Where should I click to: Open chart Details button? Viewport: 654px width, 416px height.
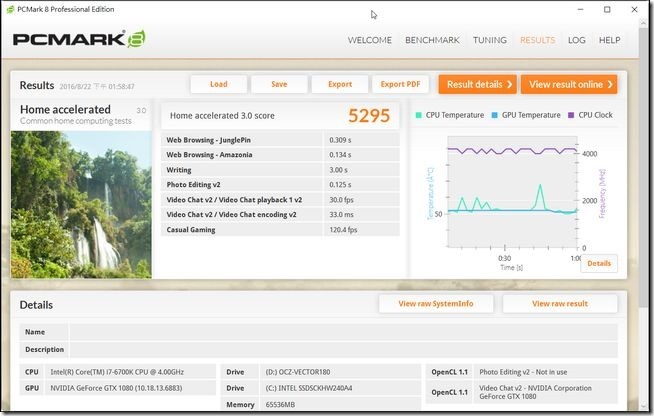pos(599,263)
